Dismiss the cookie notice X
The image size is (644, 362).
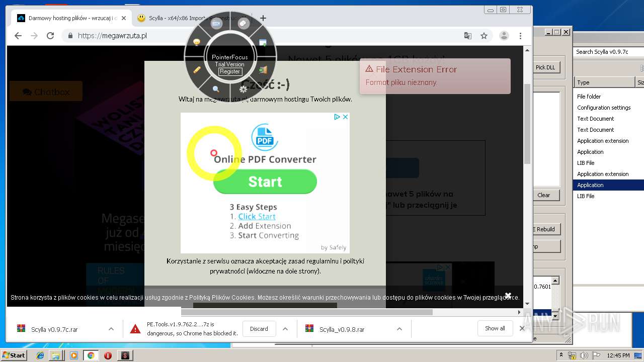[x=508, y=295]
